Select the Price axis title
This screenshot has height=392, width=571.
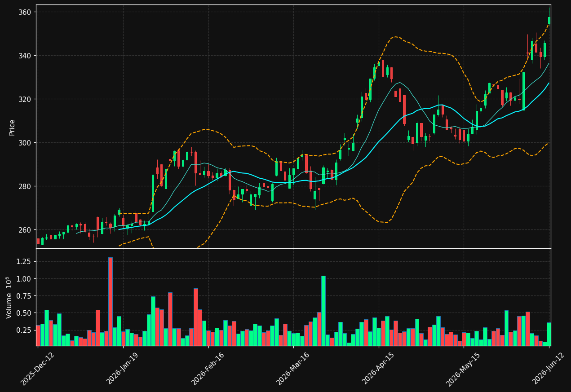(12, 128)
